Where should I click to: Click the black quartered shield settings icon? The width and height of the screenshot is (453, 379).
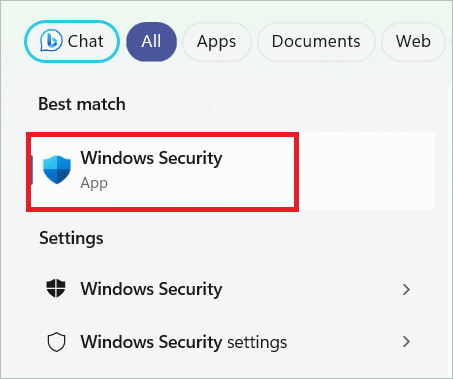pyautogui.click(x=56, y=288)
